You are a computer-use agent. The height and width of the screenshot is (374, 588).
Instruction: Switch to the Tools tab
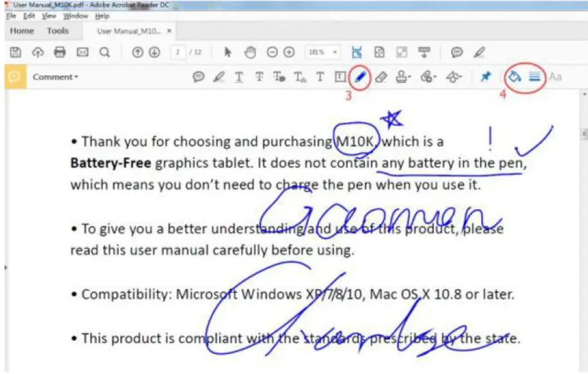(x=58, y=31)
